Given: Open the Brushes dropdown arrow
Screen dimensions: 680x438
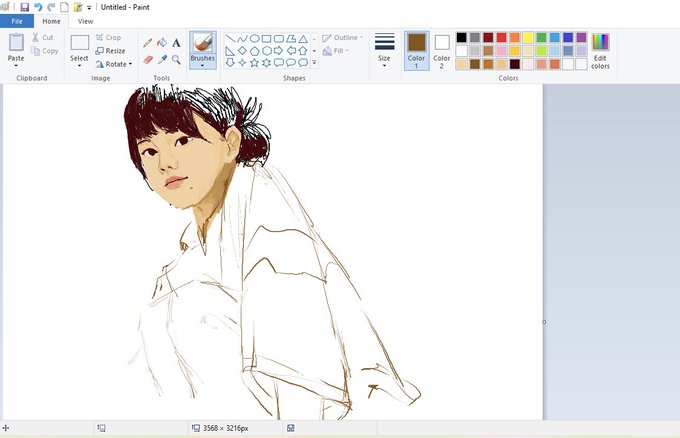Looking at the screenshot, I should point(203,65).
